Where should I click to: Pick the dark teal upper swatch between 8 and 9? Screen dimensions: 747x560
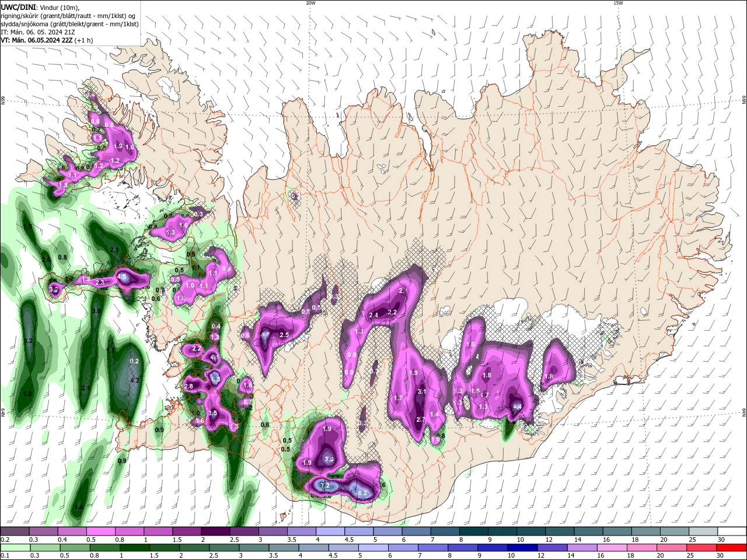(x=473, y=531)
